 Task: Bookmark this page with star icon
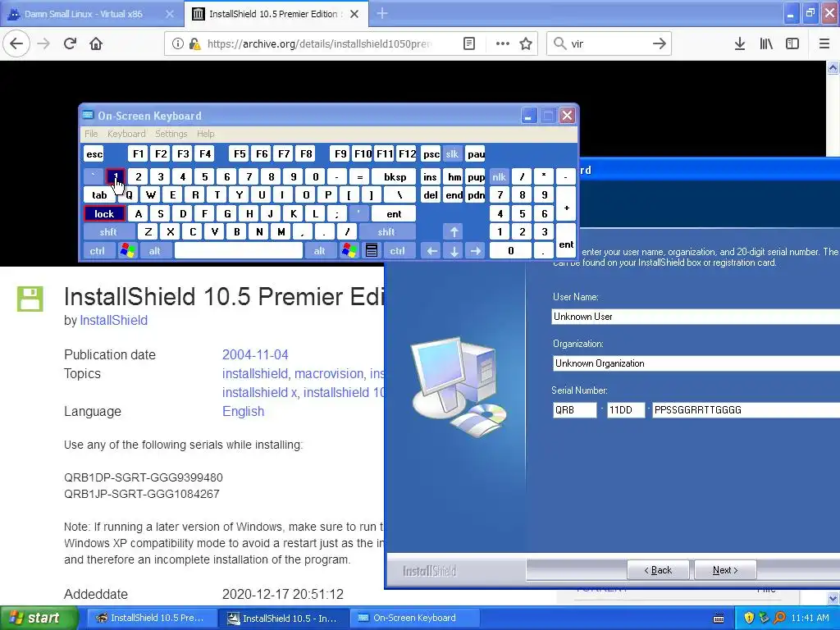click(526, 43)
